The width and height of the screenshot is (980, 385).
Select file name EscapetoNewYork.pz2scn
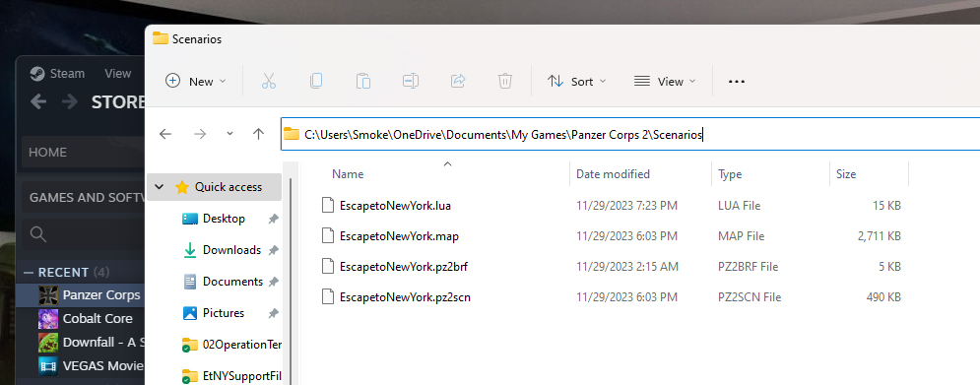coord(405,297)
